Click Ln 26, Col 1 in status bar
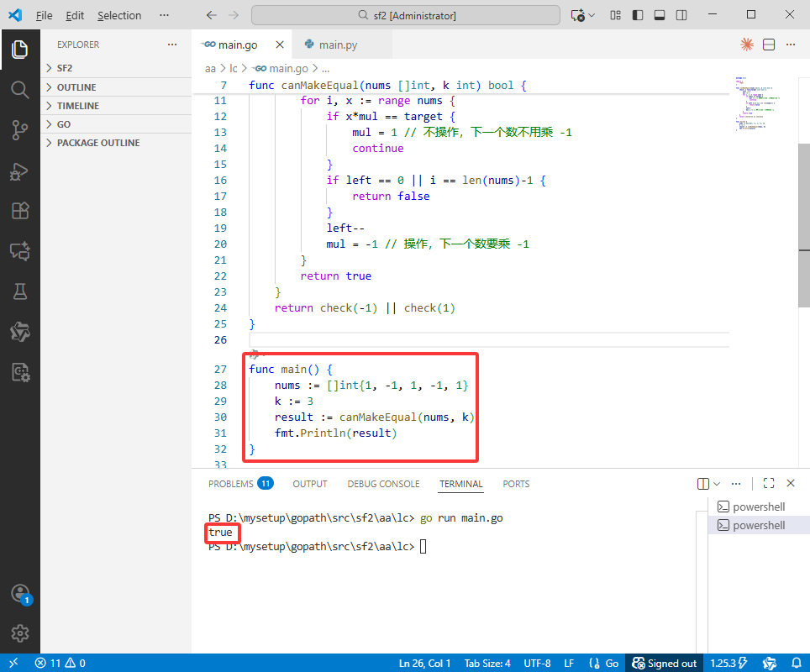The width and height of the screenshot is (810, 672). 424,663
